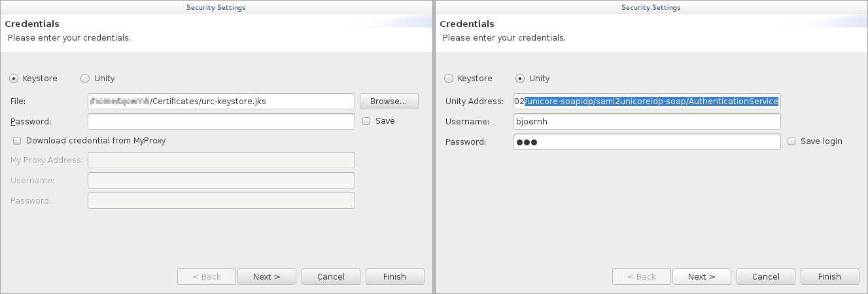Click Finish in the left dialog
This screenshot has height=294, width=868.
(395, 277)
